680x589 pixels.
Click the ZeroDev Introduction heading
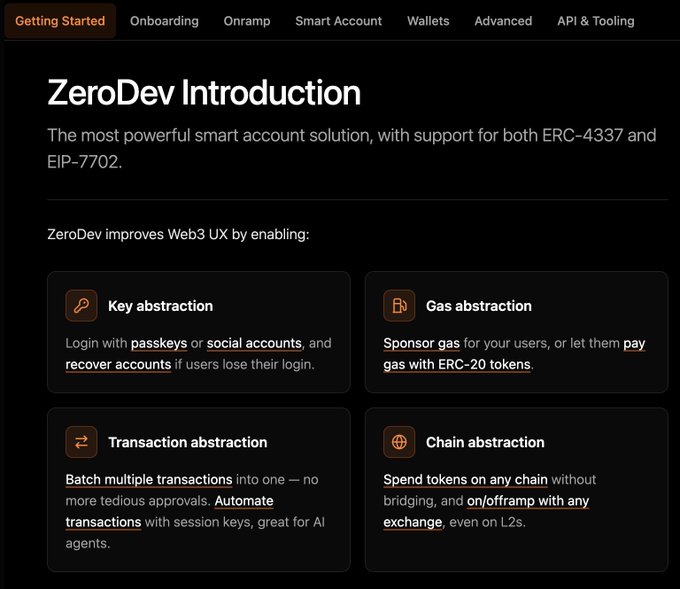pyautogui.click(x=204, y=92)
